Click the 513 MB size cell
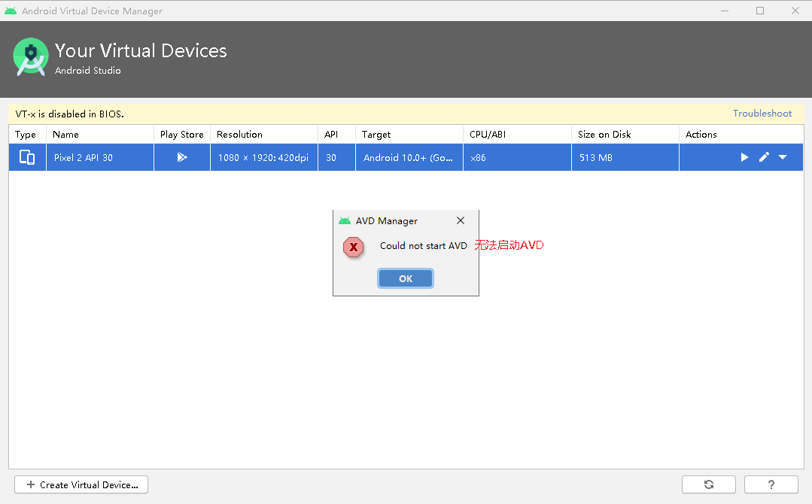 point(625,157)
